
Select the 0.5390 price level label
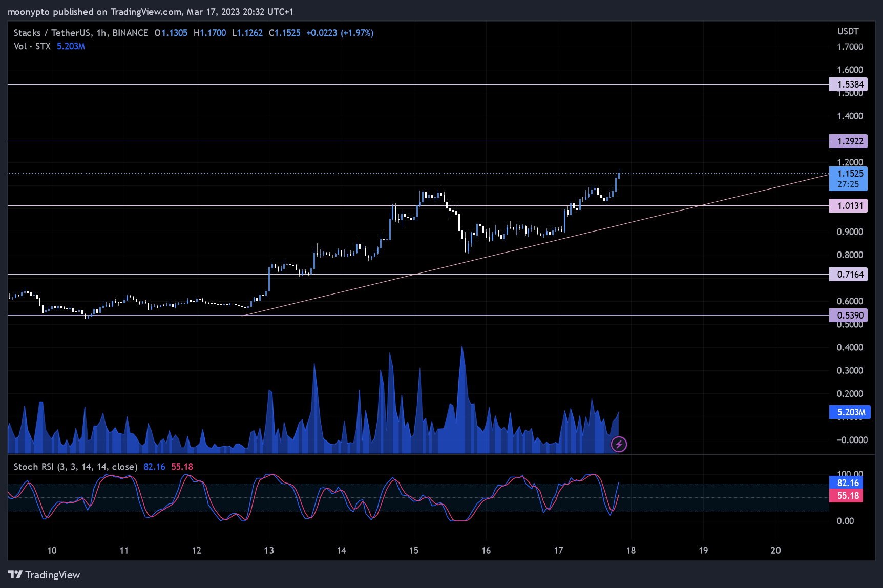pos(848,316)
